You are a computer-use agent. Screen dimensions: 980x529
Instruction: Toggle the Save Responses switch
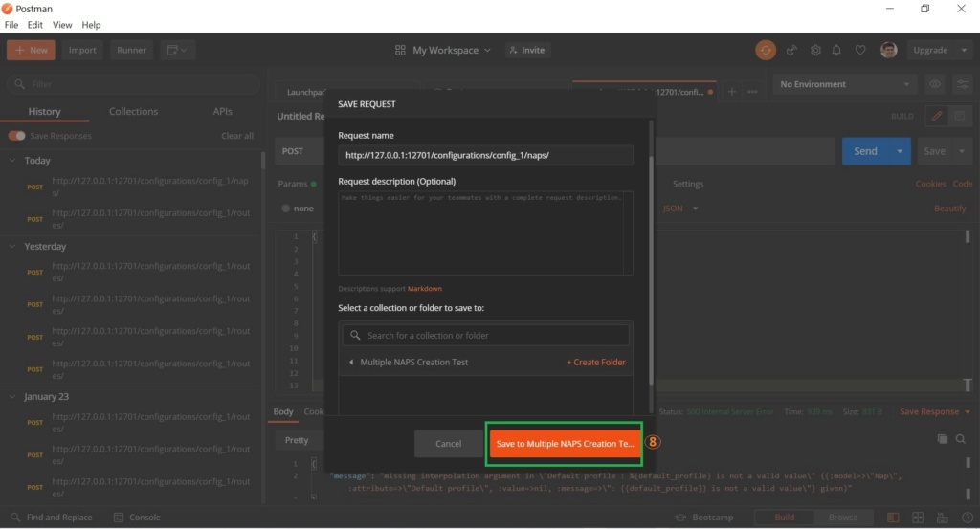coord(17,136)
